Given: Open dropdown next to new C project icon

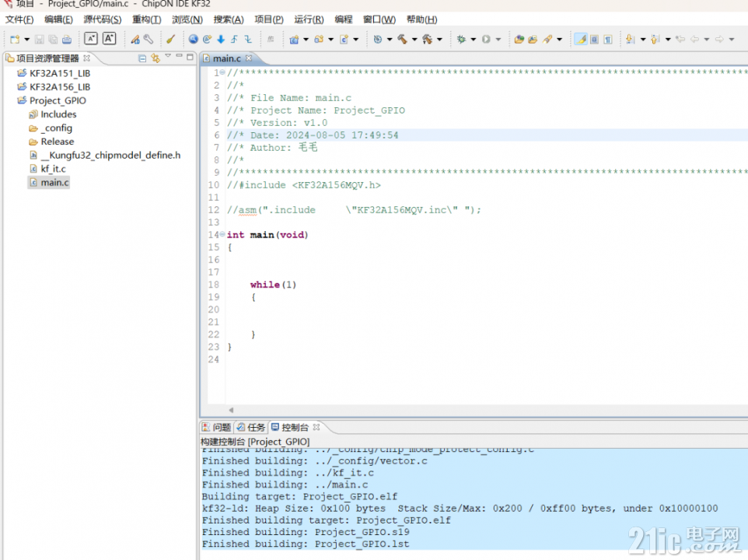Looking at the screenshot, I should point(306,39).
